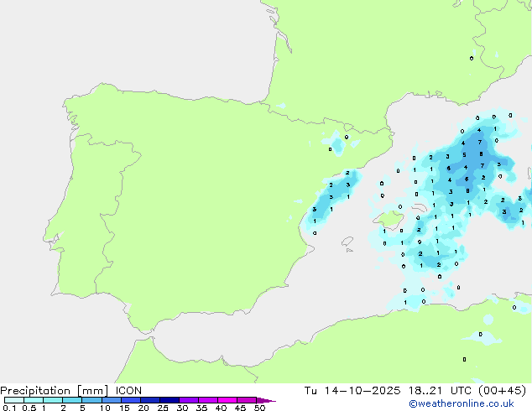Click the date '14-10-2025' in the header
The image size is (532, 411).
coord(362,391)
